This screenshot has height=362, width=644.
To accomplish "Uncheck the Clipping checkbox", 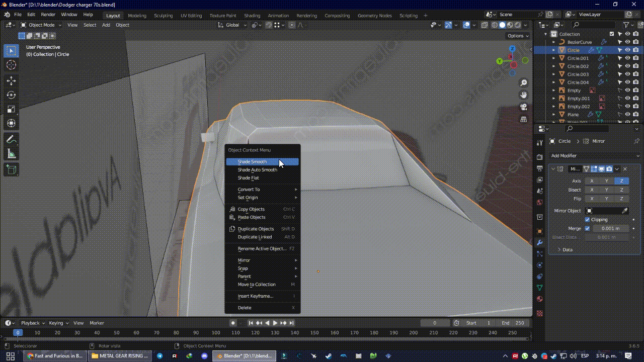I will (587, 220).
